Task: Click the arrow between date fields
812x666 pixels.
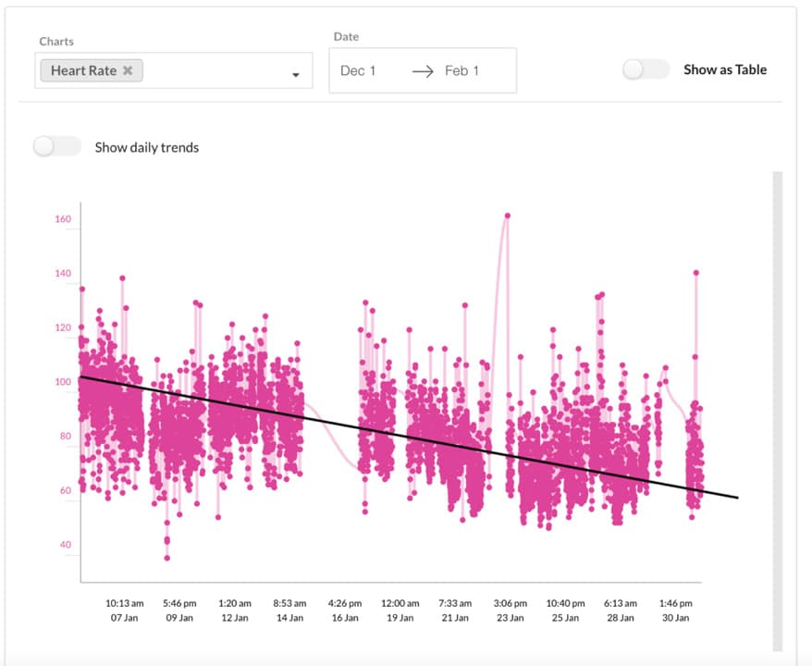Action: point(423,71)
